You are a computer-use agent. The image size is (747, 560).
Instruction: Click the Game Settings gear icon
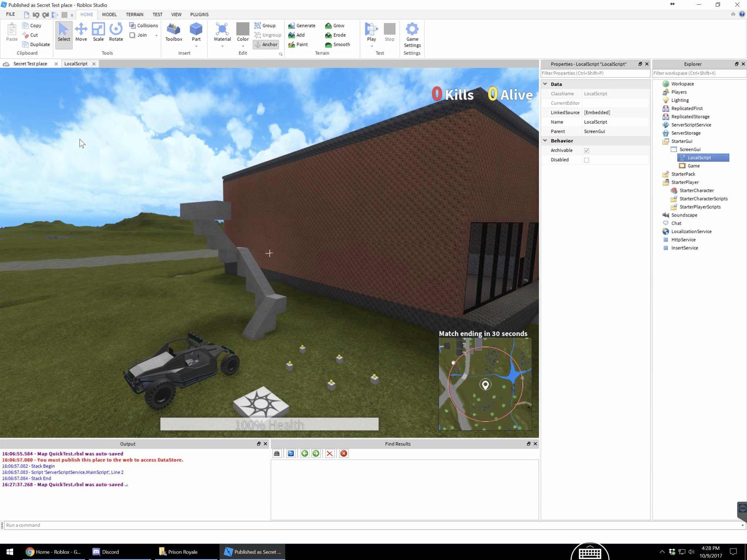click(412, 30)
